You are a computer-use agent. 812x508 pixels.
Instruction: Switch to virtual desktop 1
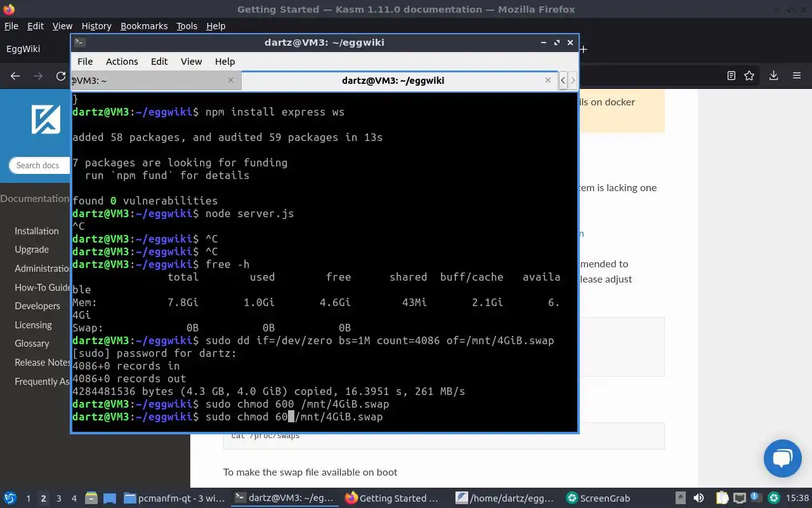click(x=28, y=498)
